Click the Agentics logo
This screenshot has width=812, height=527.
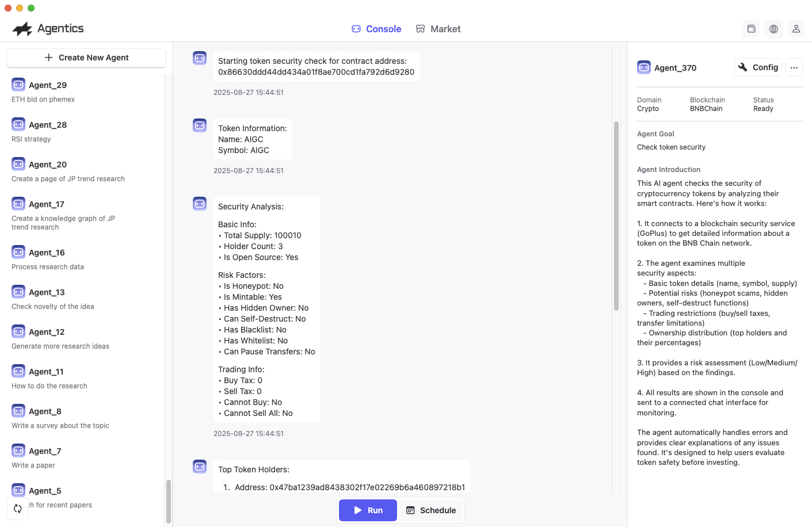(x=48, y=29)
